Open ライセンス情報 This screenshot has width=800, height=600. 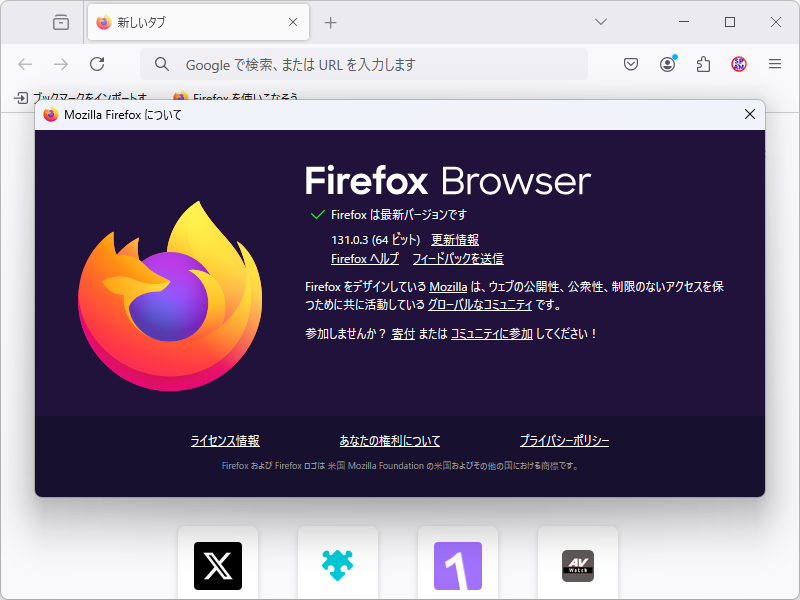click(x=224, y=440)
